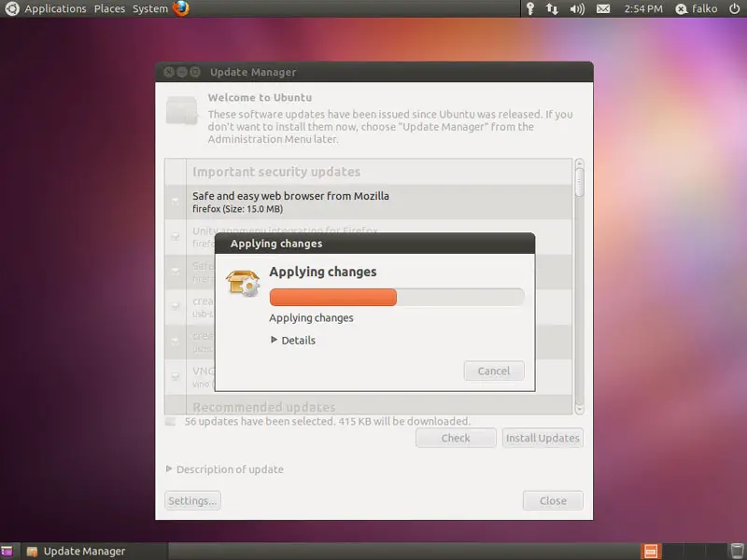Click the package gear icon in Applying changes dialog

pyautogui.click(x=243, y=283)
